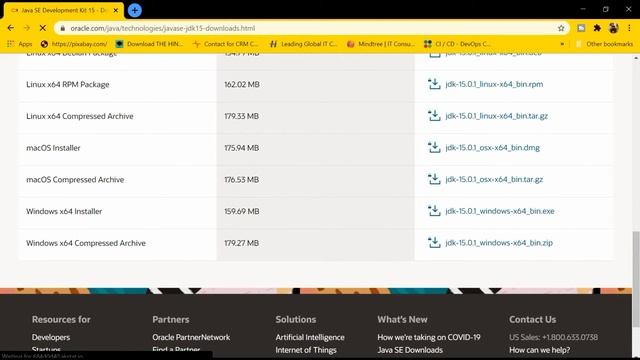
Task: Stop page loading with X button
Action: click(42, 28)
